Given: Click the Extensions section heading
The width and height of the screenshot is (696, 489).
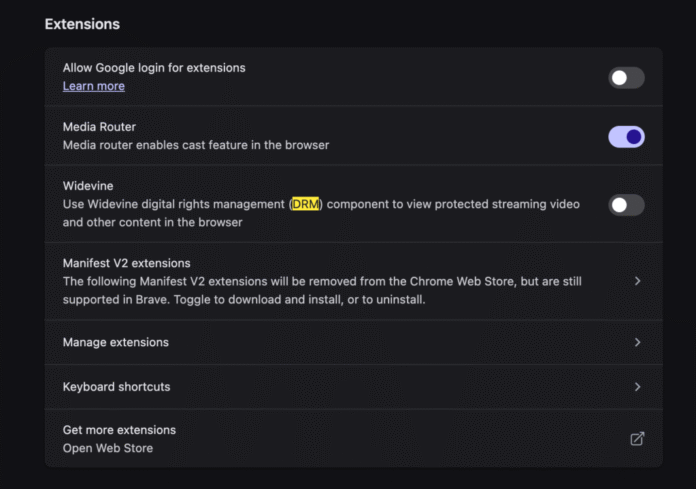Looking at the screenshot, I should [x=82, y=23].
